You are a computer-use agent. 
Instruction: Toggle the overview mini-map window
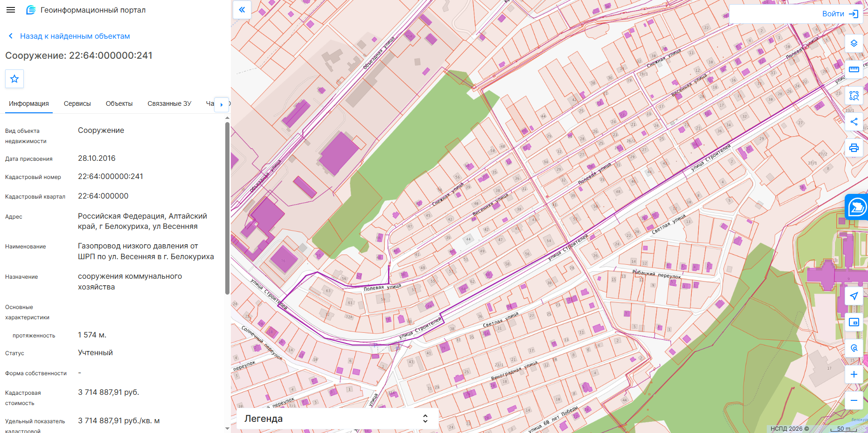(x=854, y=322)
